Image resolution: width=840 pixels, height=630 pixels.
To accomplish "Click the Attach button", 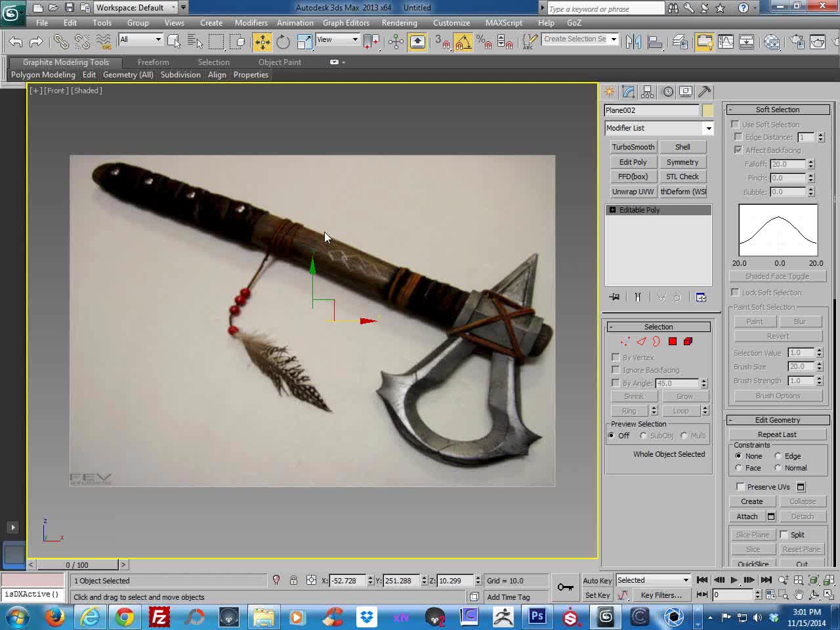I will (x=747, y=516).
